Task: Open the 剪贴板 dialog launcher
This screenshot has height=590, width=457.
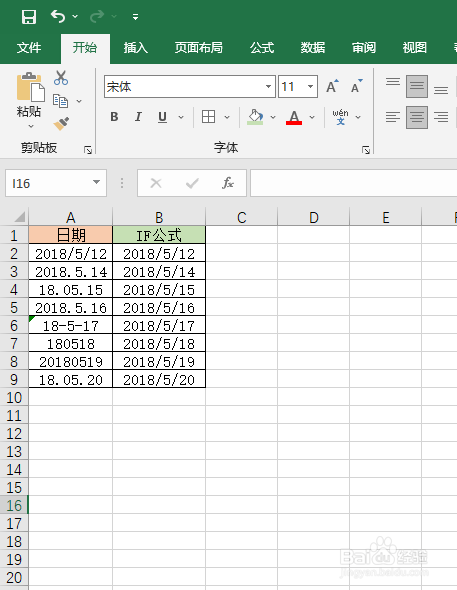Action: point(88,150)
